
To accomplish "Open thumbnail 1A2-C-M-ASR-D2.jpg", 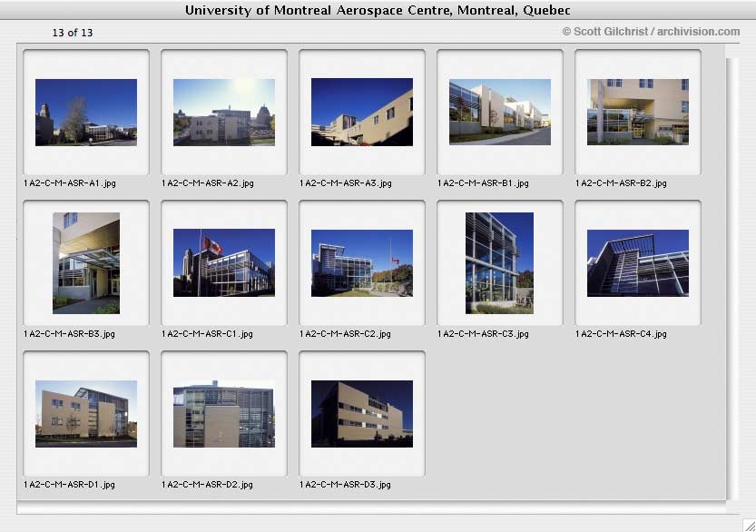I will click(x=223, y=414).
